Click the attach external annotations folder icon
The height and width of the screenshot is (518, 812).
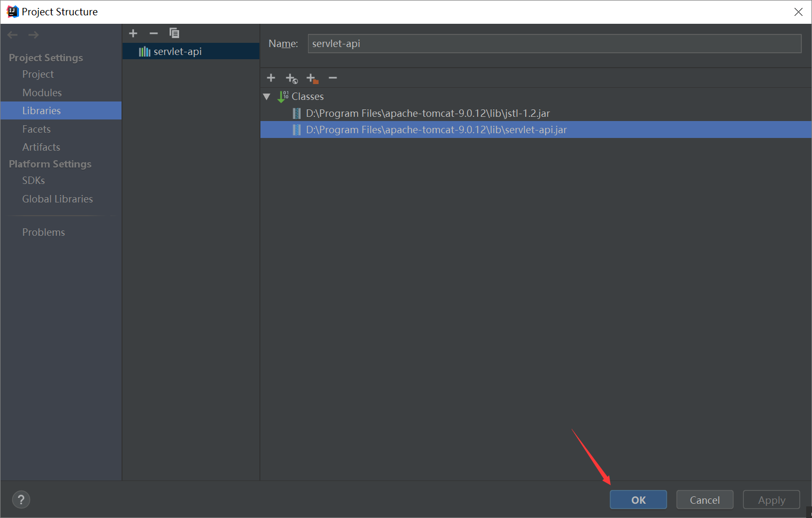coord(312,78)
